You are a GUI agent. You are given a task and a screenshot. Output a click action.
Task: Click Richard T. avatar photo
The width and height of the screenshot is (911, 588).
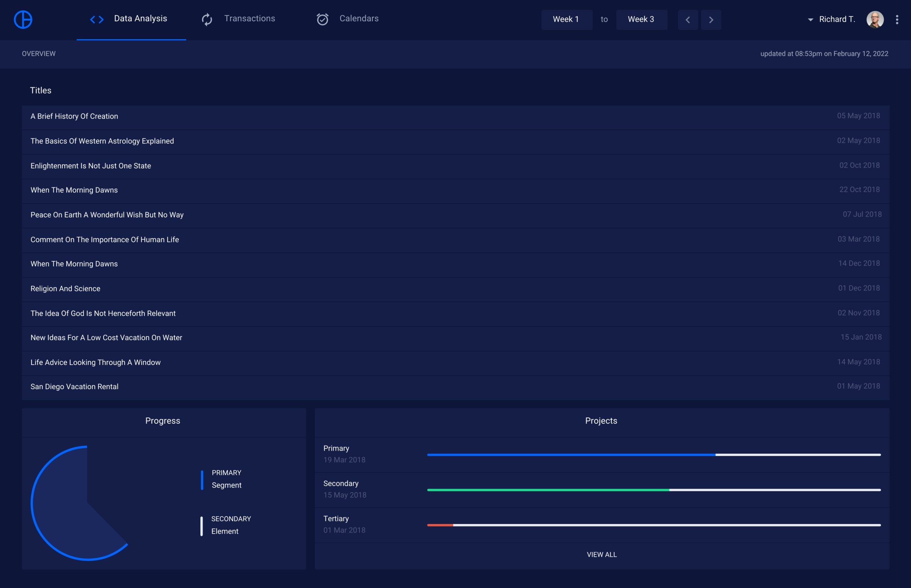point(875,20)
